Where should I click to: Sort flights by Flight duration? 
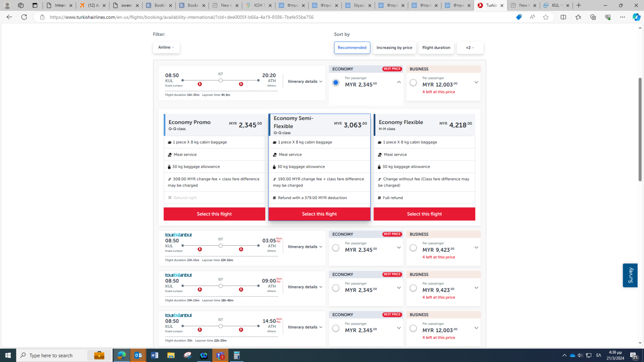(436, 48)
